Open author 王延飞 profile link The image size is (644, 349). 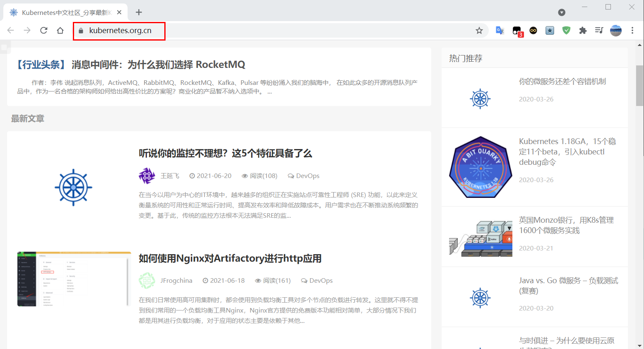tap(170, 176)
